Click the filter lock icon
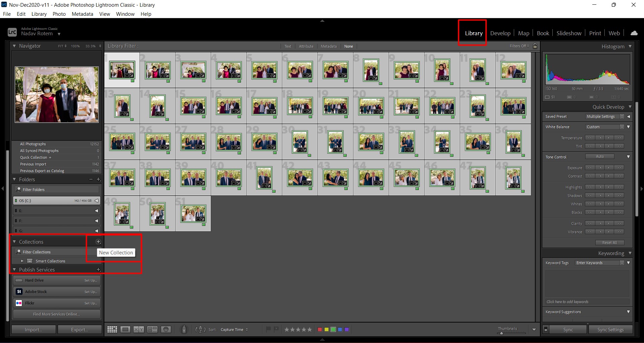Viewport: 644px width, 343px height. tap(535, 46)
